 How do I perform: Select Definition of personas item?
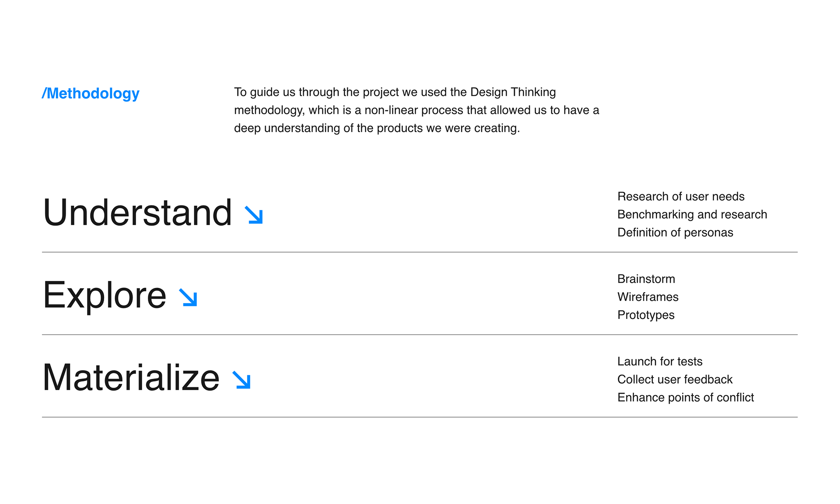point(675,232)
